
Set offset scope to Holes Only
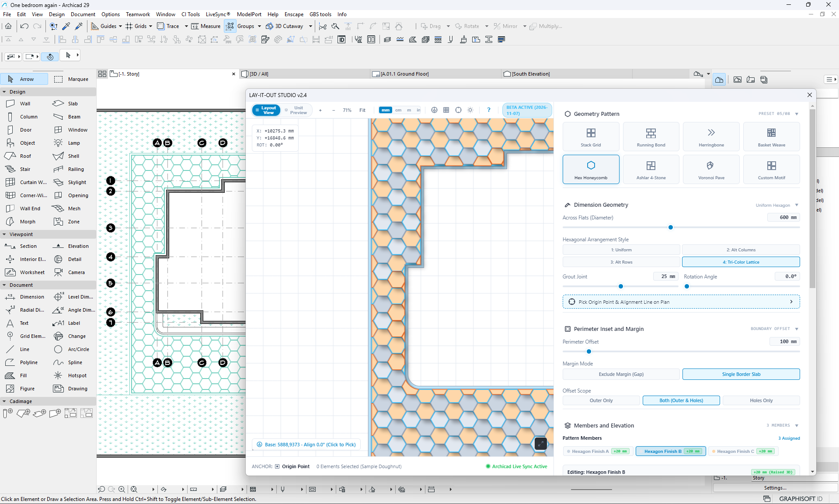[x=761, y=400]
